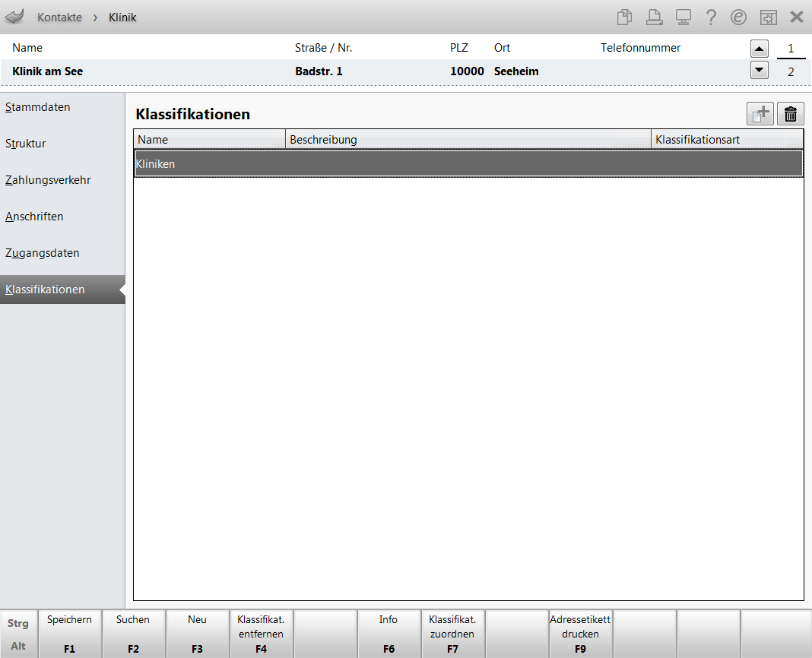This screenshot has width=812, height=658.
Task: Click the printer icon in header
Action: coord(654,17)
